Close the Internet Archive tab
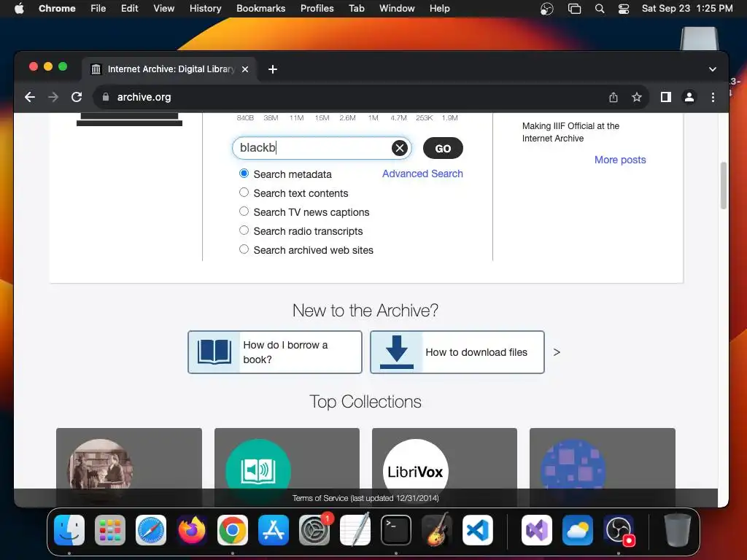This screenshot has width=747, height=560. (245, 69)
